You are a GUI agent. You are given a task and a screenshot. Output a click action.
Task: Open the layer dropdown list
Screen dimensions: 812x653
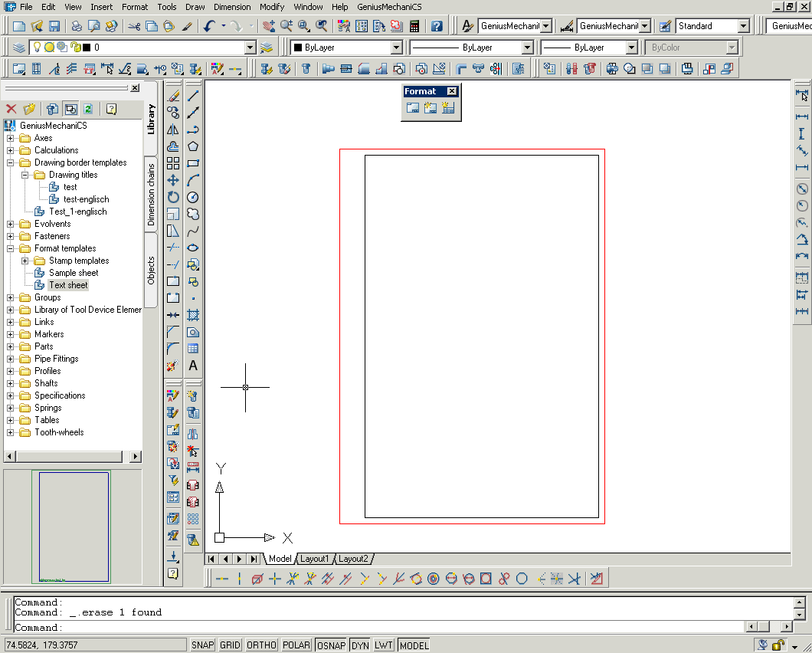click(250, 48)
